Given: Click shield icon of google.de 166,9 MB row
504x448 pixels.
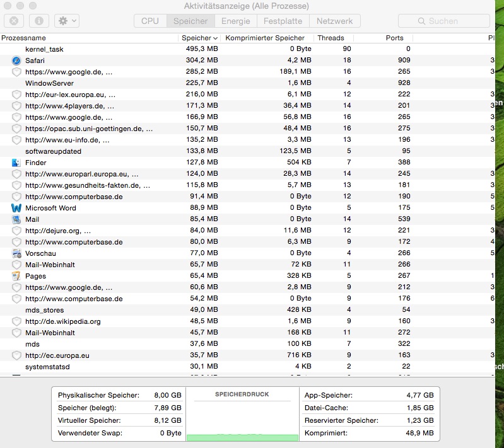Looking at the screenshot, I should [16, 117].
